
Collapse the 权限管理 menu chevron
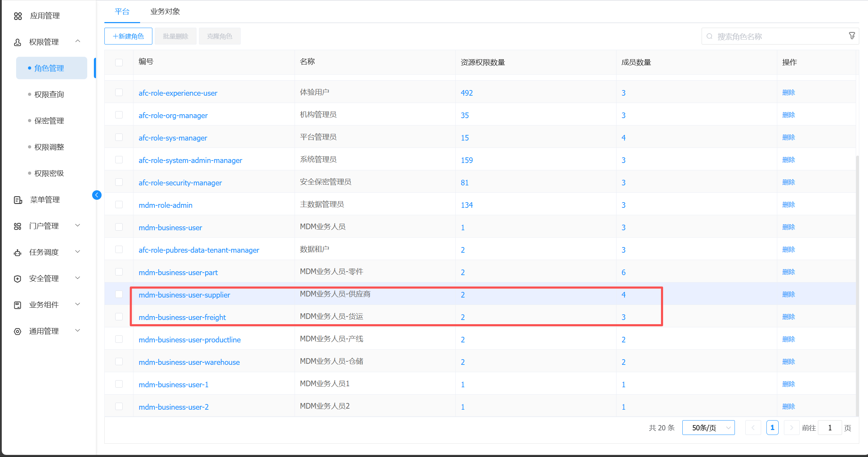(78, 41)
